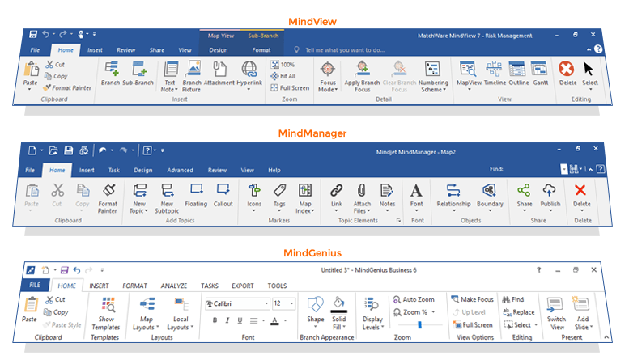Switch to ANALYZE tab in MindGenius
The image size is (629, 364).
pos(174,286)
